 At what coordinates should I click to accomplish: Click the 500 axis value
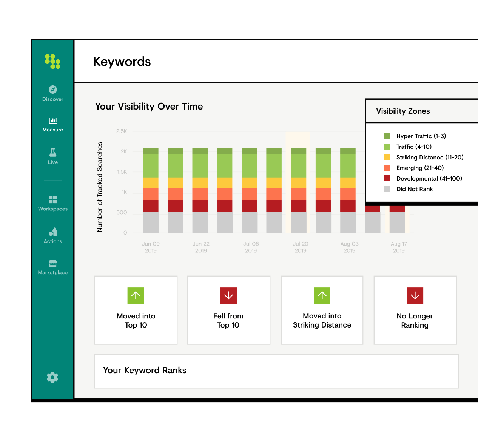122,212
